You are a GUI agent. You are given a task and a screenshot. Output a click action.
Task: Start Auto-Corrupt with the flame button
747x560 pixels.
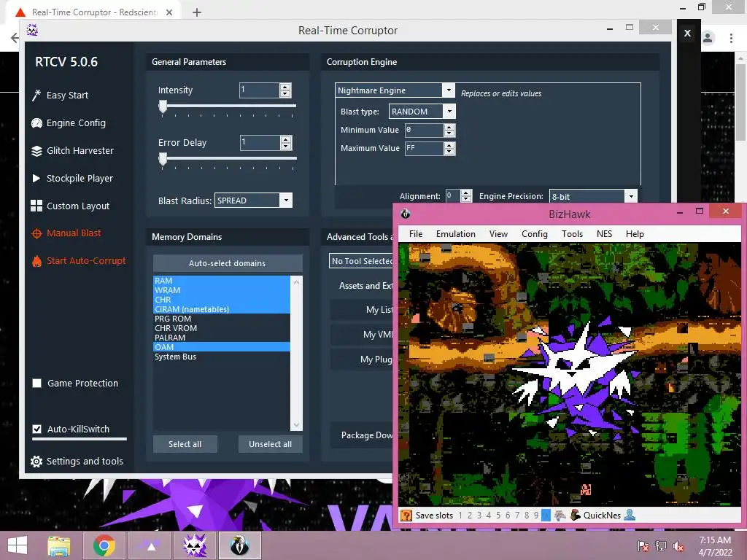click(x=79, y=261)
